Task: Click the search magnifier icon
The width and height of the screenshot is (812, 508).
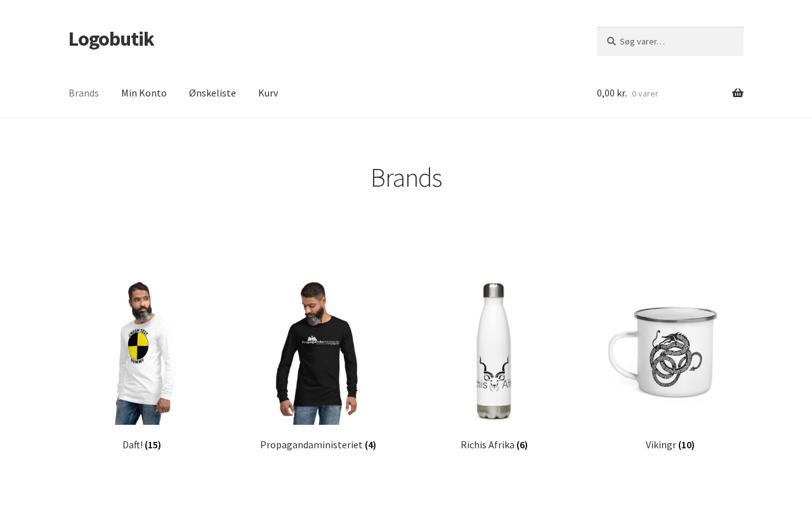Action: point(611,41)
